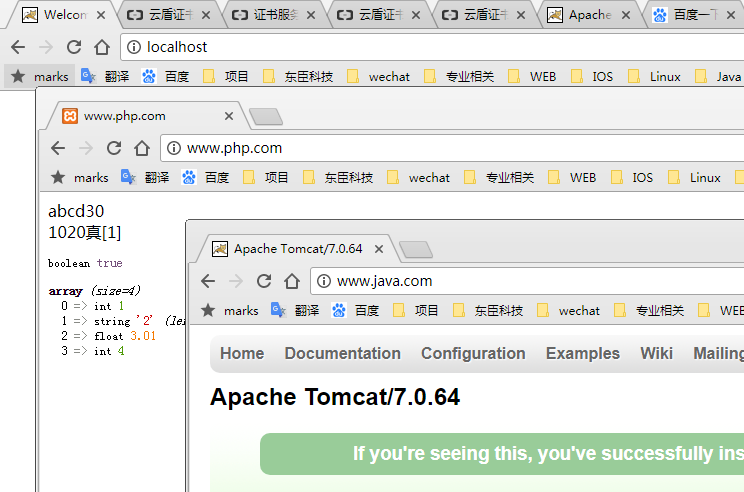Open 项目 folder in www.java.com bookmarks bar
Screen dimensions: 744x492
pos(415,310)
